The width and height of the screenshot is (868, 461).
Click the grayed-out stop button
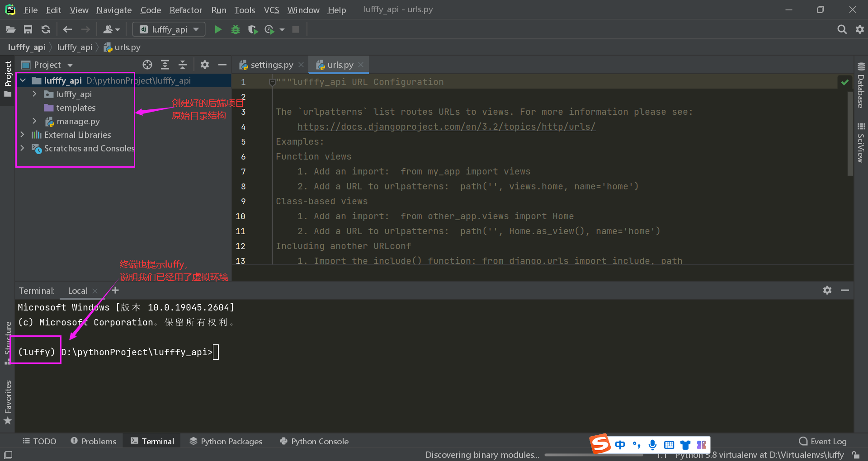[x=296, y=29]
